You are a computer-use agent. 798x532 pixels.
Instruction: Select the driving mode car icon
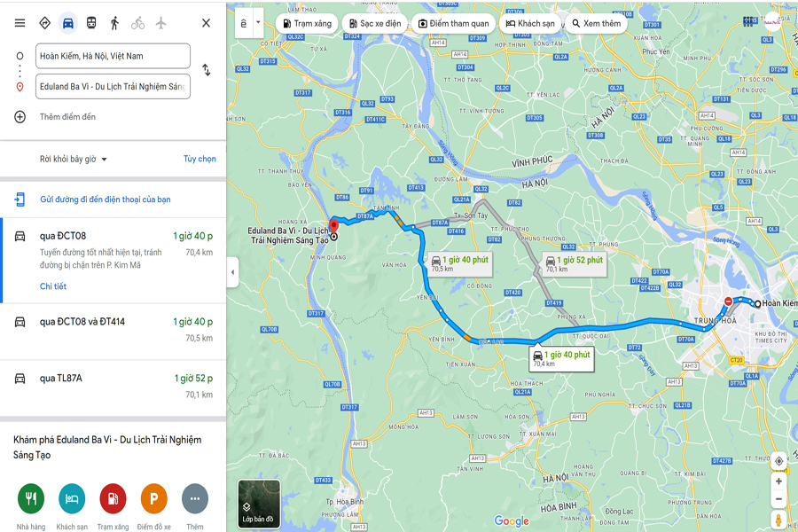click(x=67, y=23)
